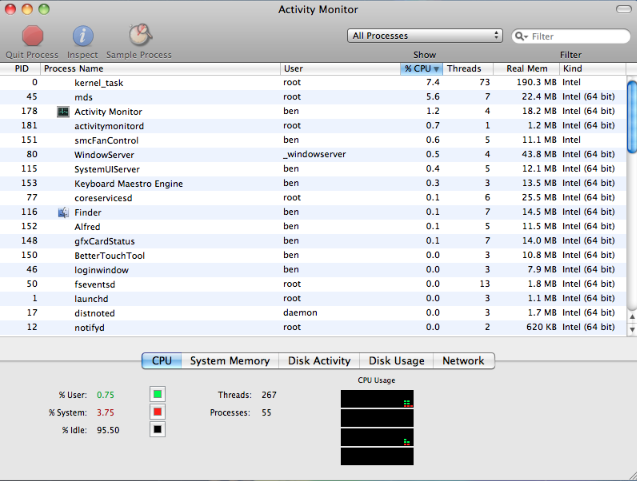Sort by the Real Mem column header
Screen dimensions: 637x481
(x=526, y=69)
